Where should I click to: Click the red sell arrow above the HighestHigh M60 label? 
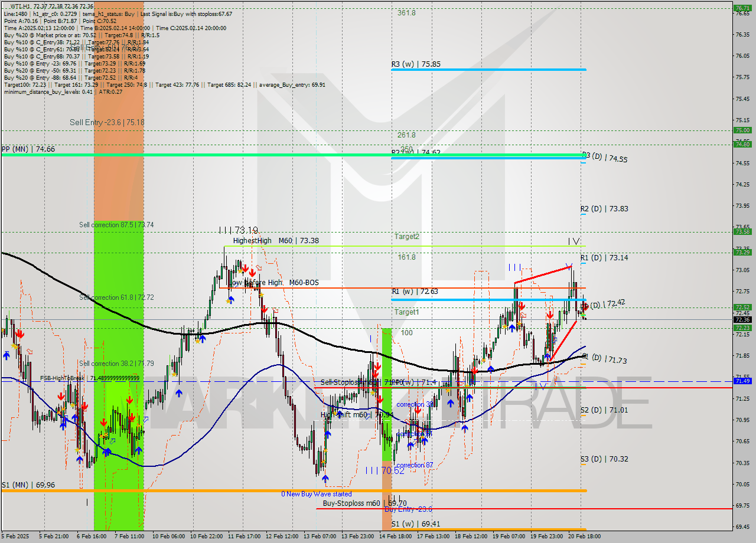[x=246, y=270]
